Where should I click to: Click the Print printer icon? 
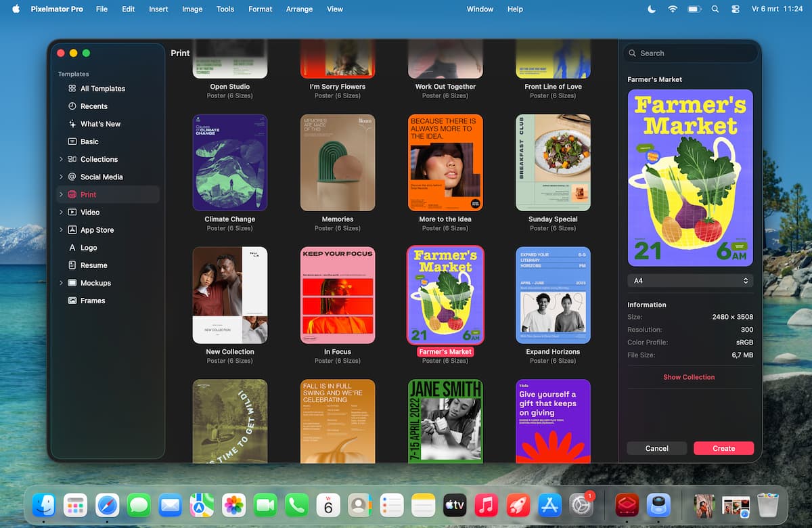(72, 194)
